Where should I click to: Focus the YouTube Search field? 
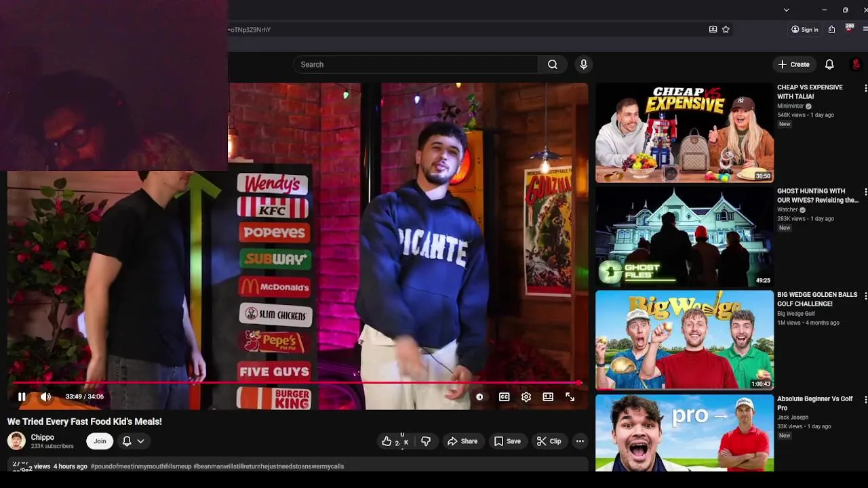(x=416, y=64)
